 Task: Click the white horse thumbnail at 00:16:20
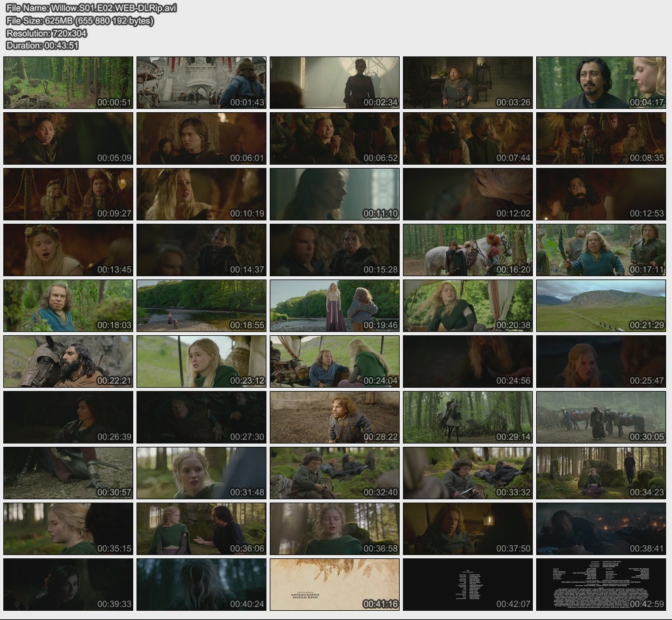[x=468, y=250]
